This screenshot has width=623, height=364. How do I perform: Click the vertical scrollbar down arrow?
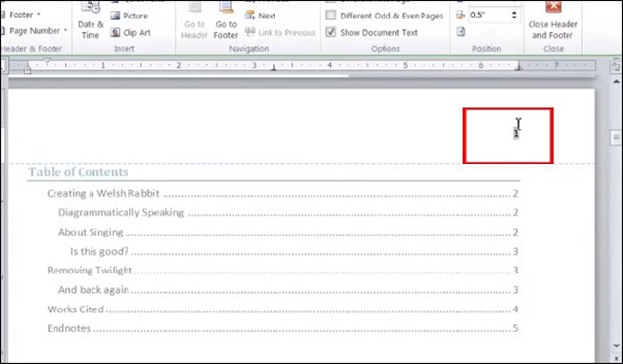click(x=616, y=346)
